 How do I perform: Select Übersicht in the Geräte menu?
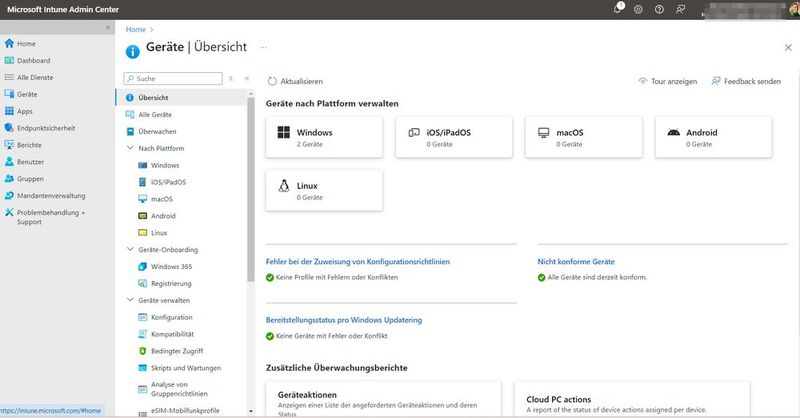coord(181,97)
